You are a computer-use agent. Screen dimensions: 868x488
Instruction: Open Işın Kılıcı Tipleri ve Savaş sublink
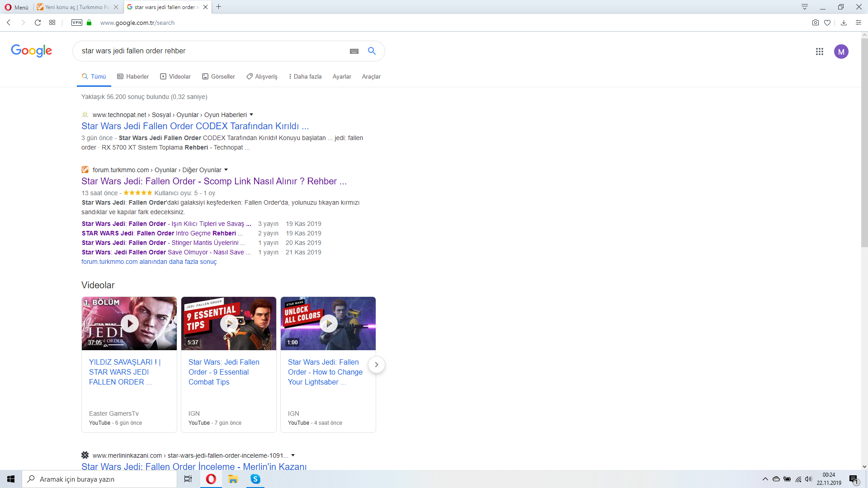tap(166, 224)
